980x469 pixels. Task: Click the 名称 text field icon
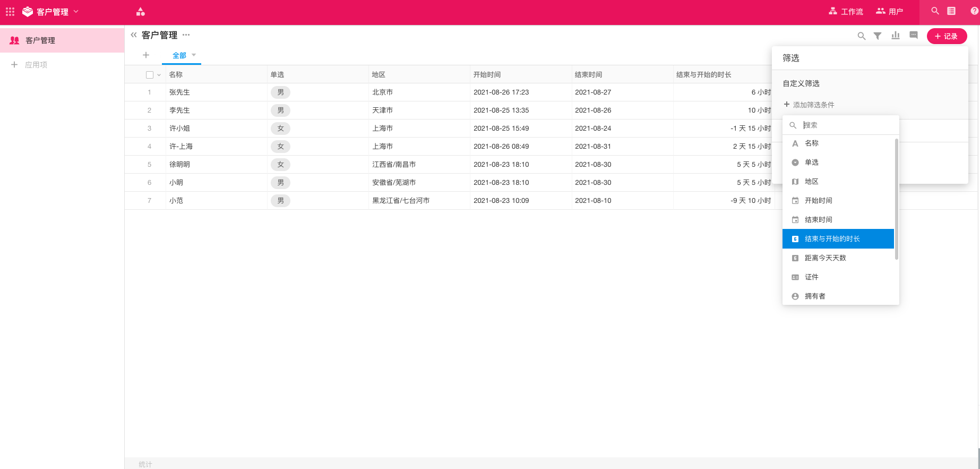(x=795, y=143)
